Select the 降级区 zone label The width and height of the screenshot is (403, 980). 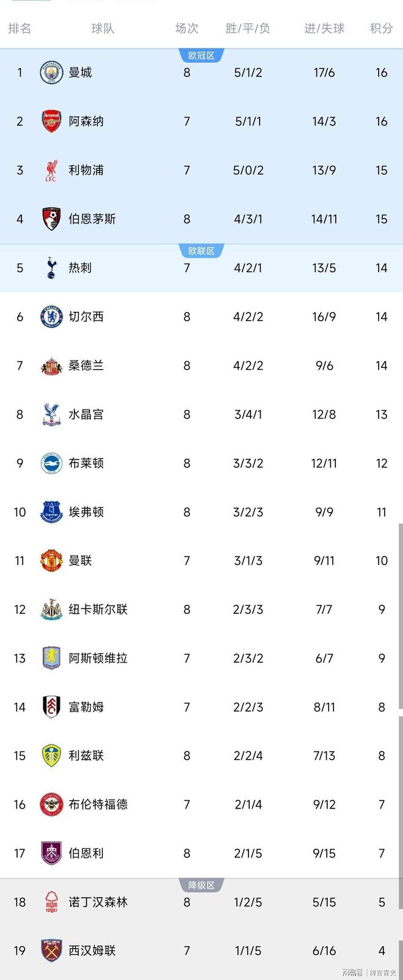201,885
